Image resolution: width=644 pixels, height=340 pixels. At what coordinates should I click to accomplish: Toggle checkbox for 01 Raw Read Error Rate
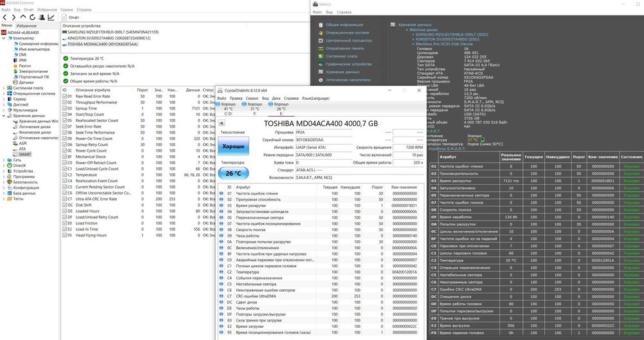click(64, 97)
